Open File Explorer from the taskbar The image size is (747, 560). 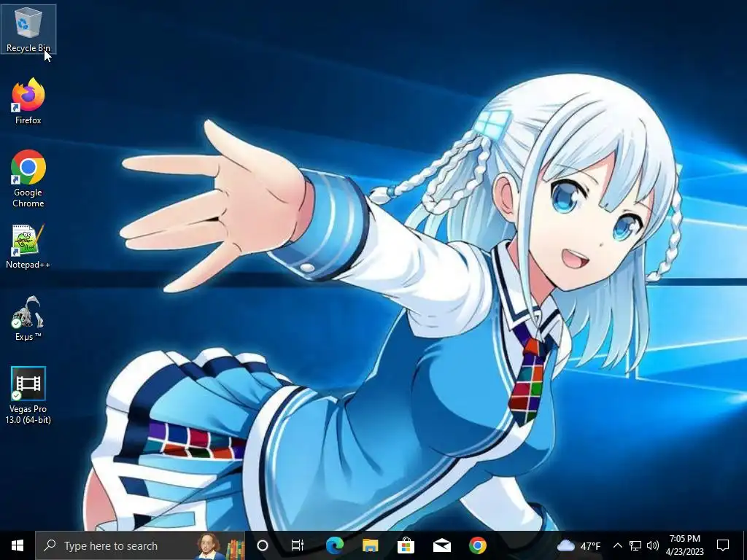tap(370, 545)
